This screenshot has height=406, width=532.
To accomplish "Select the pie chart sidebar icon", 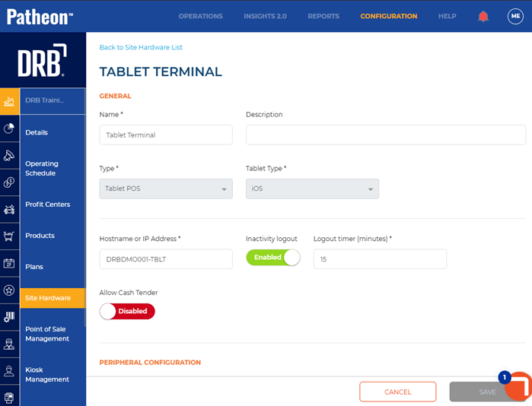I will [9, 128].
